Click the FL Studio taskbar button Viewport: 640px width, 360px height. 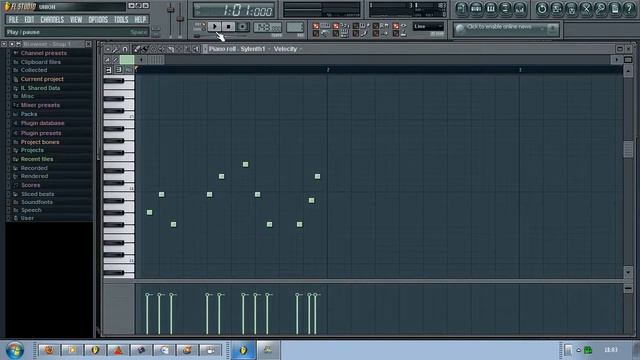click(243, 350)
